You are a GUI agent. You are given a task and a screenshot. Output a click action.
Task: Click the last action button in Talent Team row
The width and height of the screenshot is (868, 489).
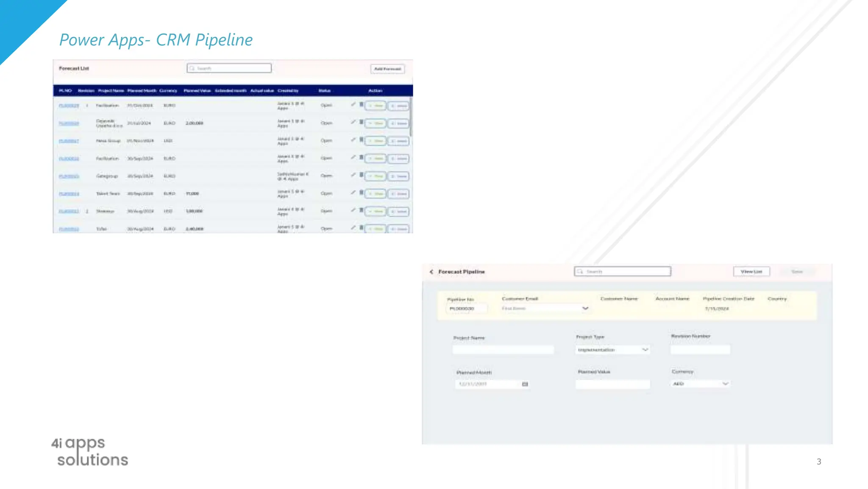[399, 194]
